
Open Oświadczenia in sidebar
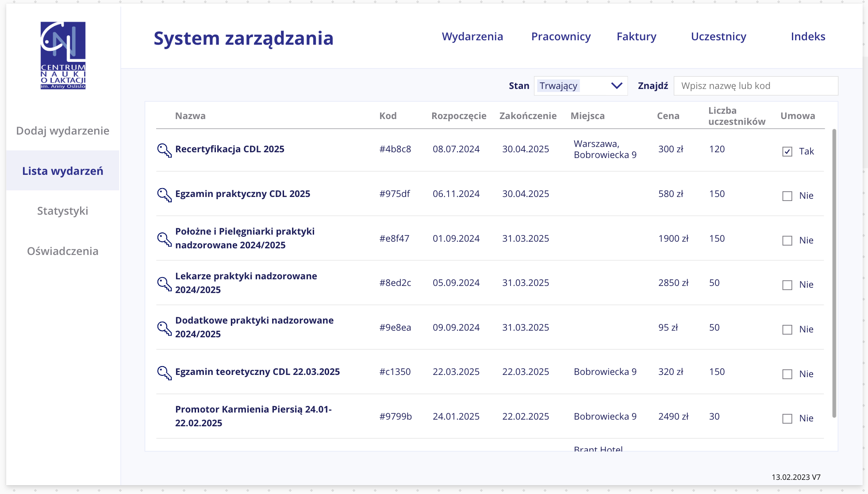(x=63, y=251)
